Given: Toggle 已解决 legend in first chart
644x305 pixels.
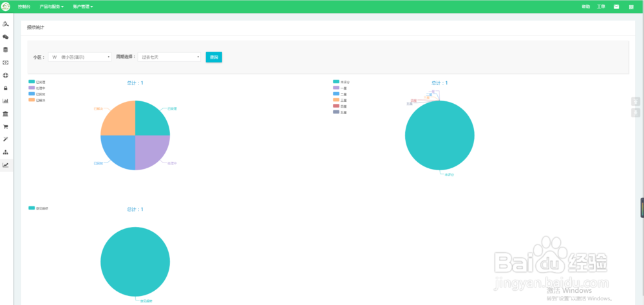Looking at the screenshot, I should [x=37, y=100].
